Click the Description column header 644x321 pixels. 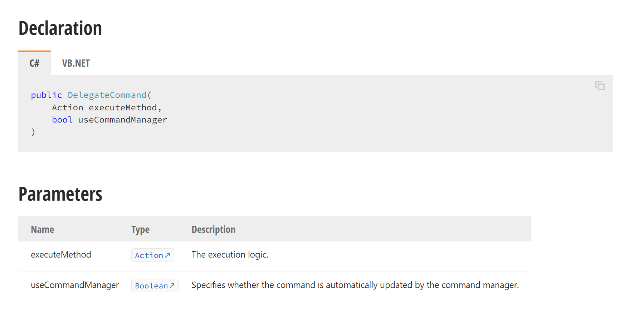point(213,230)
